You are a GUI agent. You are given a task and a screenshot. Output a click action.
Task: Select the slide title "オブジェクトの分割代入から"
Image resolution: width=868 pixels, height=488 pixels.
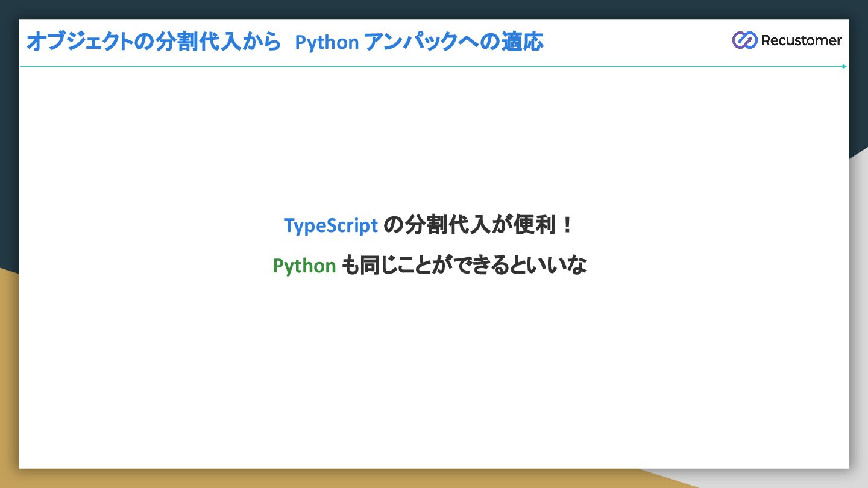pos(154,42)
